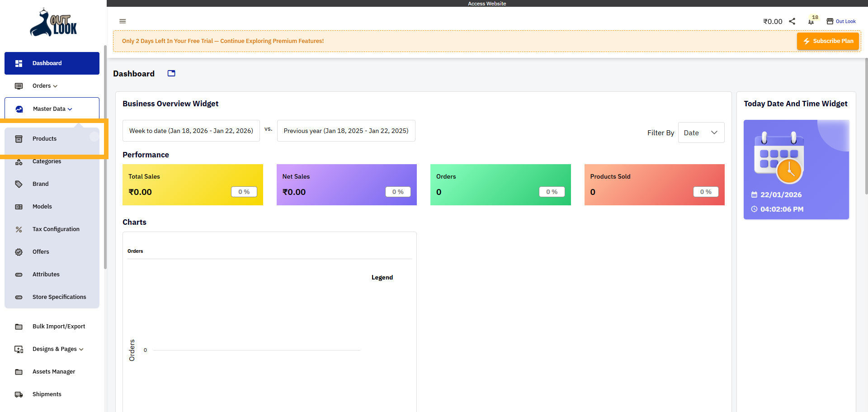
Task: Click the Total Sales 0% progress badge
Action: pos(244,192)
